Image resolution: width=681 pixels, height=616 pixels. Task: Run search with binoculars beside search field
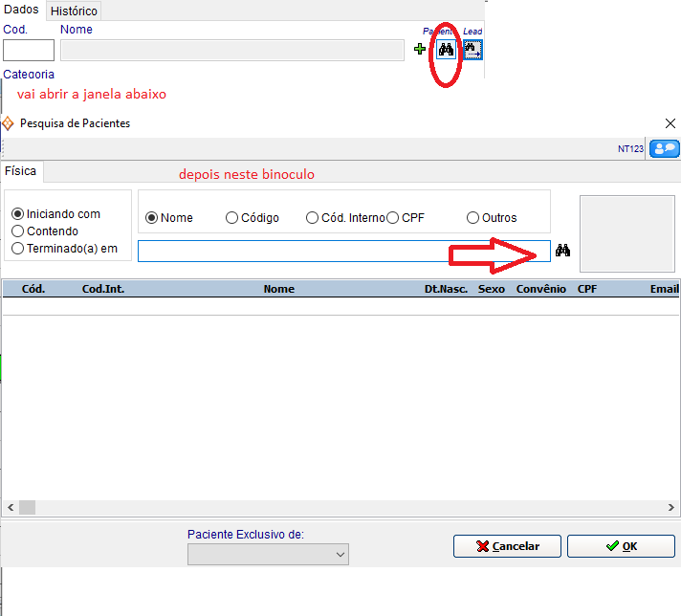(x=563, y=251)
